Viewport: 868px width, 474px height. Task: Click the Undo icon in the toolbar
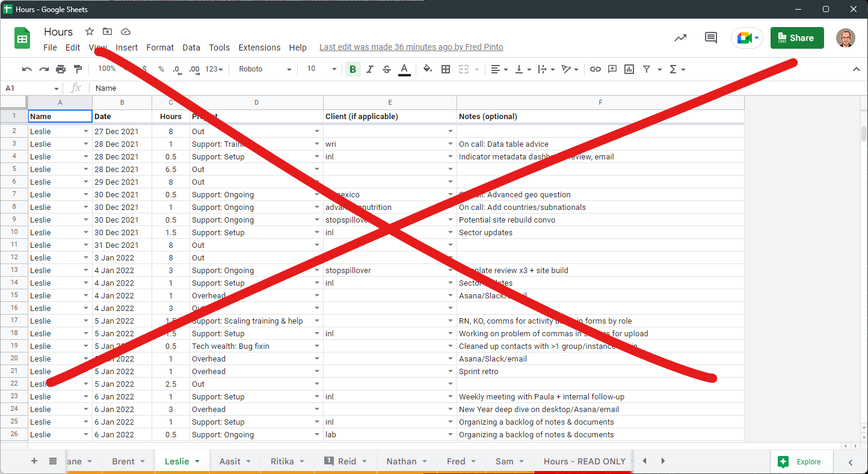tap(27, 69)
